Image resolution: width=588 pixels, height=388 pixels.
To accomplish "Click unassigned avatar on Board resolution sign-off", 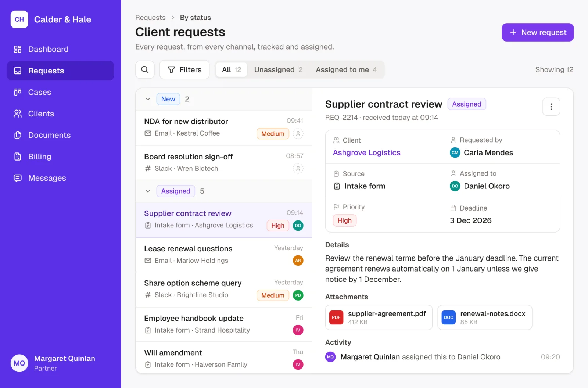I will [298, 169].
